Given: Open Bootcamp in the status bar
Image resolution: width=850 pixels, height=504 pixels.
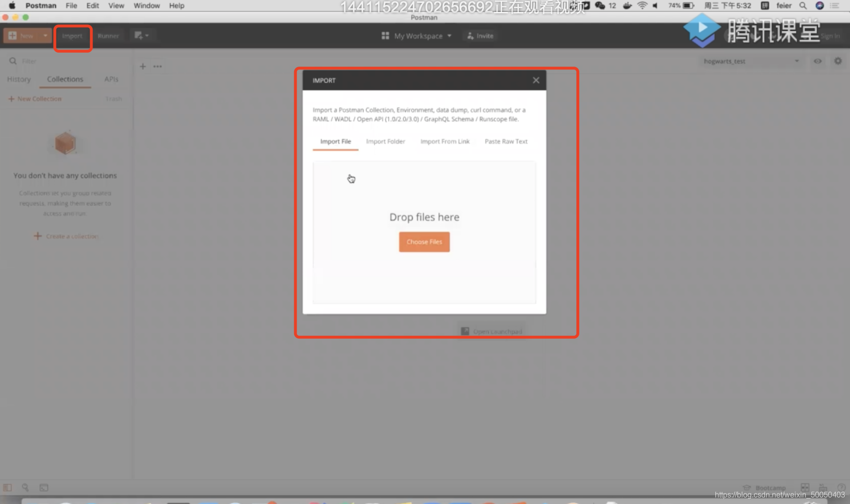Looking at the screenshot, I should click(764, 488).
